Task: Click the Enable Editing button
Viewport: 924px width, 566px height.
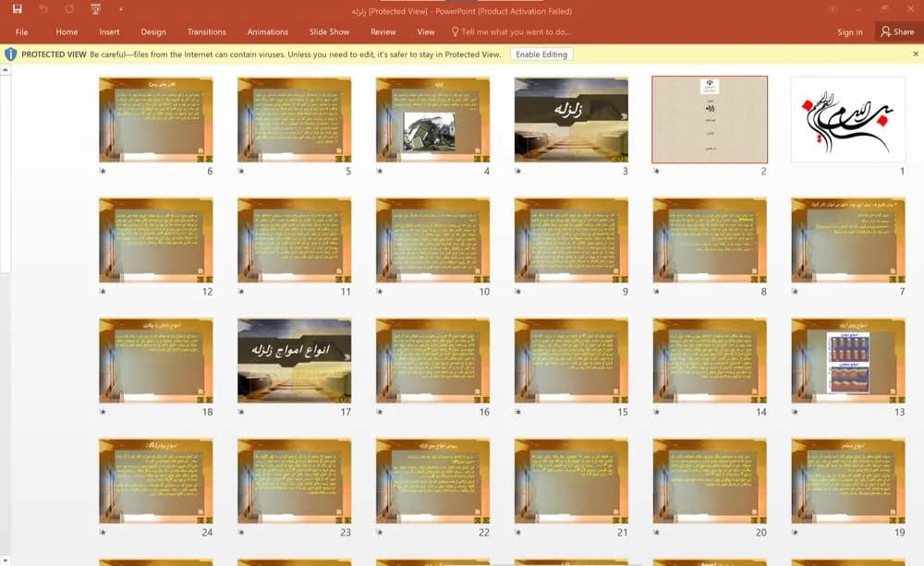Action: (x=541, y=54)
